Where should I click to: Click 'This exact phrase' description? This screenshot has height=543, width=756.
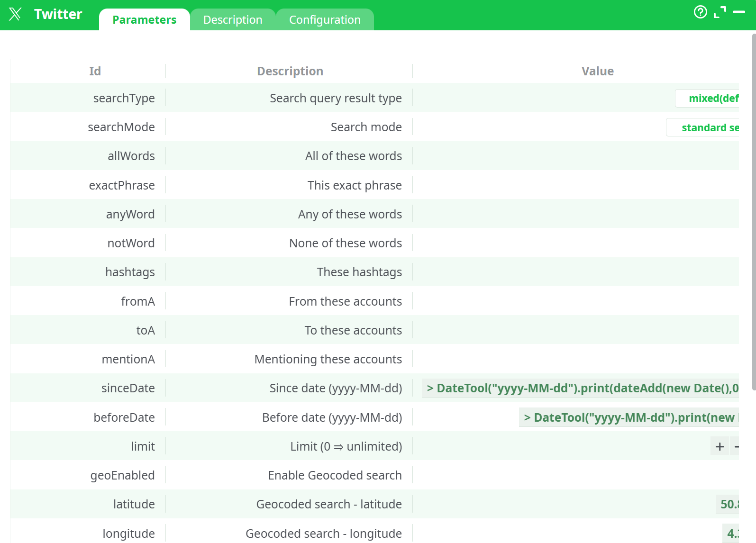click(355, 185)
